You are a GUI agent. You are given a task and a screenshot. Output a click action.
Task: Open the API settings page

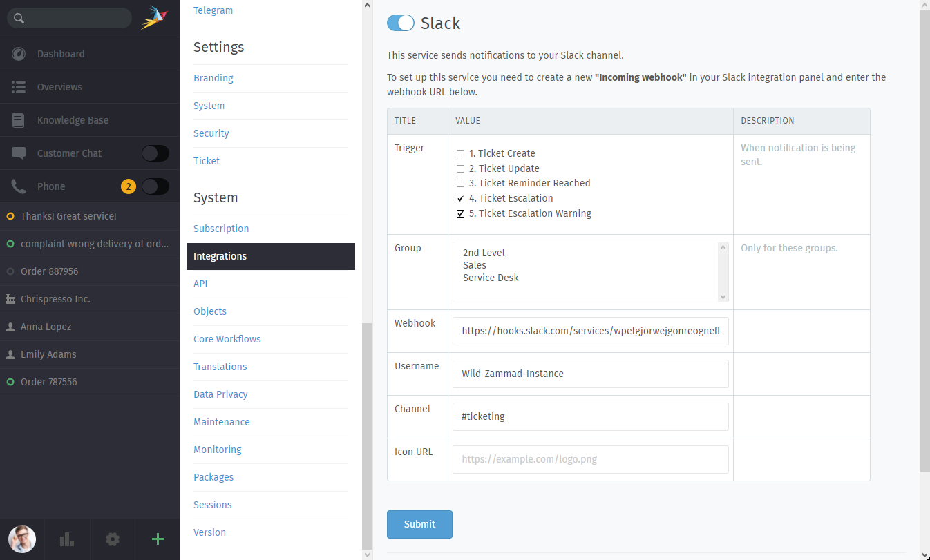(200, 284)
